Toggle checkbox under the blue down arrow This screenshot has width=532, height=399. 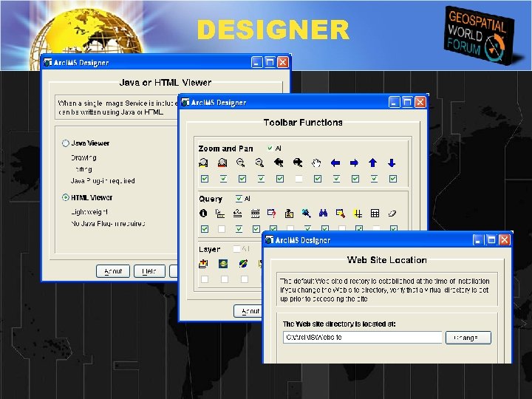(x=393, y=179)
